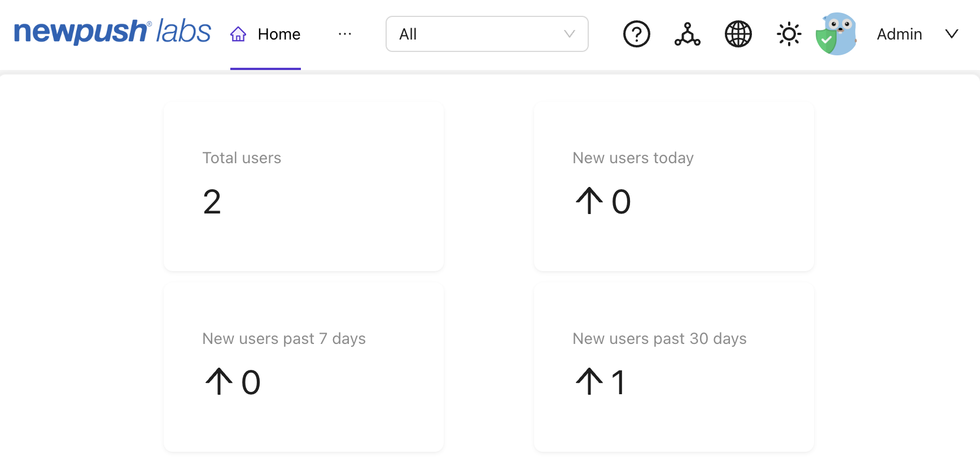This screenshot has width=980, height=471.
Task: Open language selector globe icon
Action: 738,34
